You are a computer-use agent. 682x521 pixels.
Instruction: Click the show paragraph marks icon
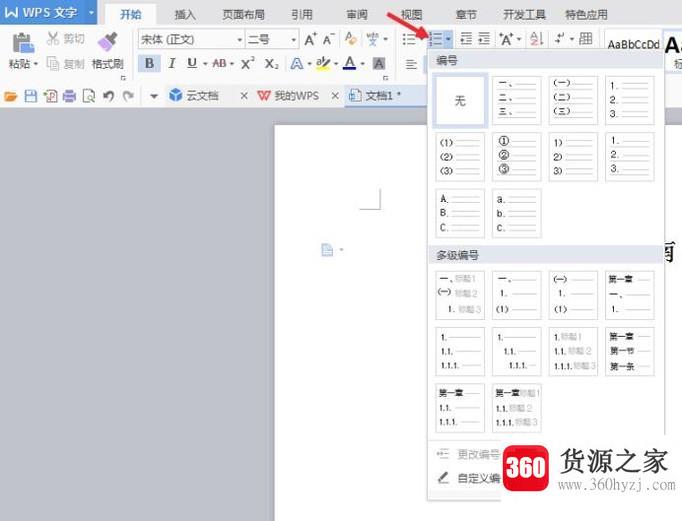pyautogui.click(x=559, y=39)
